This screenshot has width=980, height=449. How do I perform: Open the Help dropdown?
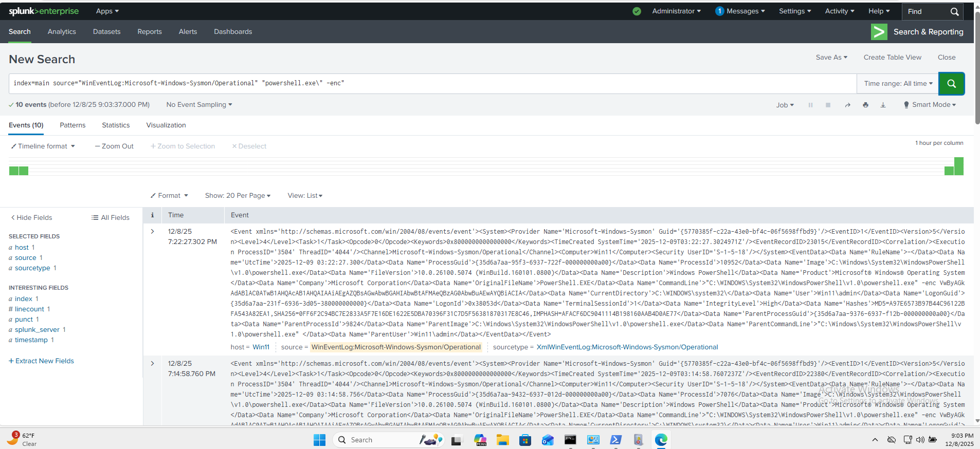[x=879, y=11]
